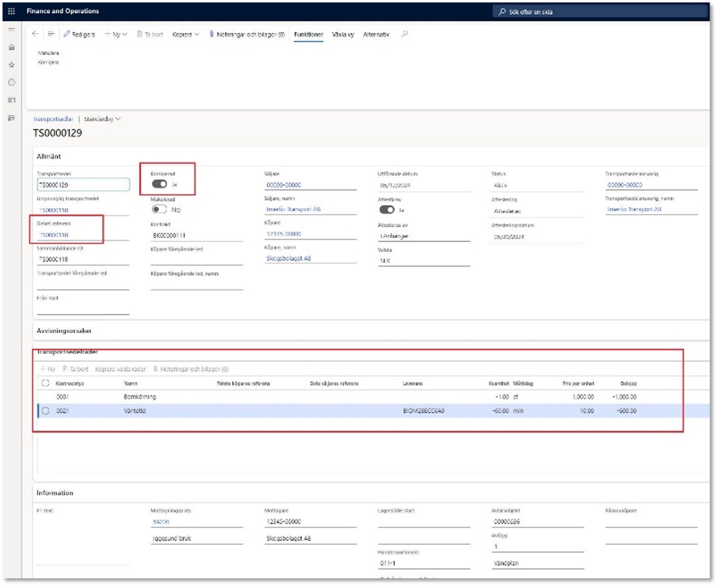The width and height of the screenshot is (719, 588).
Task: Click the Väntetid cell in row 0021
Action: coord(134,411)
